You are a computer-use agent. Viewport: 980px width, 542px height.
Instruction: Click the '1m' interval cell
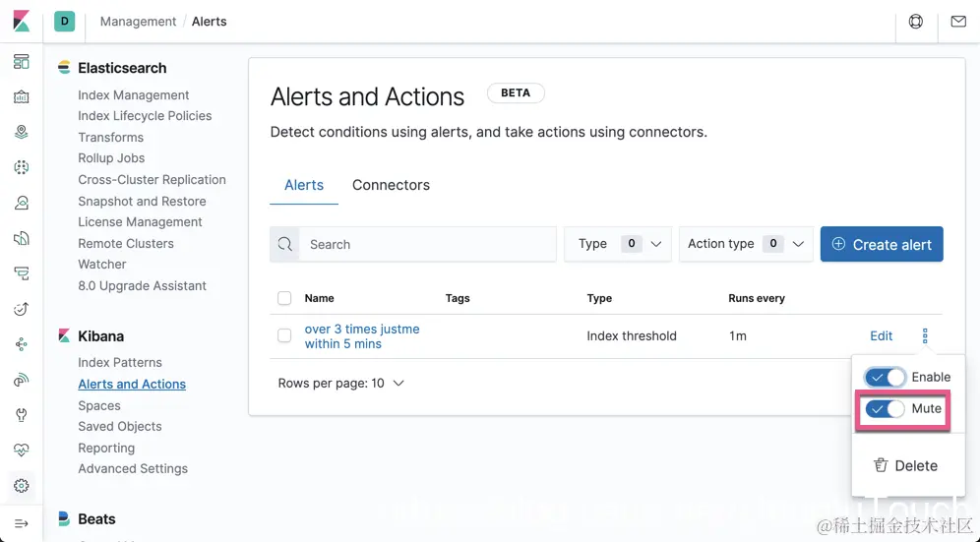(738, 335)
